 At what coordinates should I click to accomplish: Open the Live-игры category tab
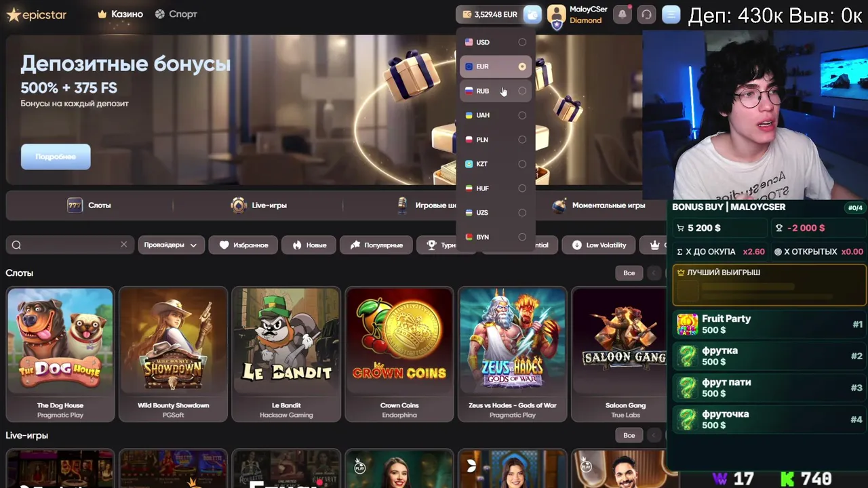pyautogui.click(x=258, y=205)
